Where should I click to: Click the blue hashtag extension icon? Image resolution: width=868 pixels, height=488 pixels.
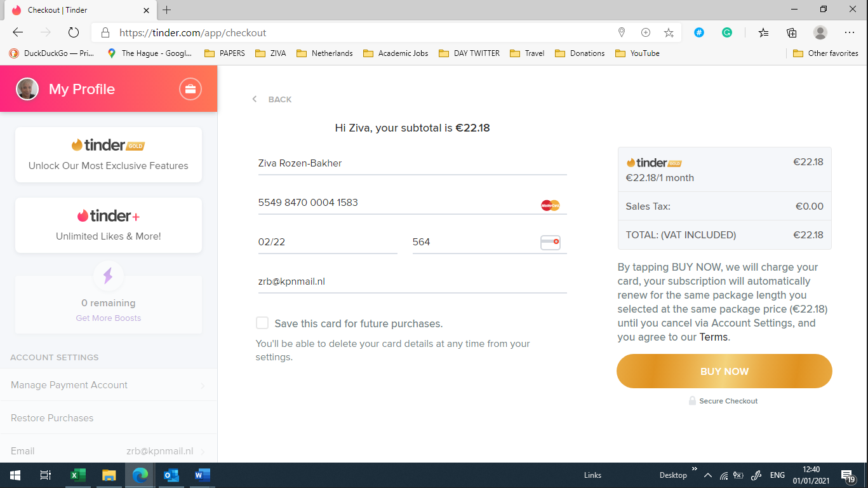699,32
